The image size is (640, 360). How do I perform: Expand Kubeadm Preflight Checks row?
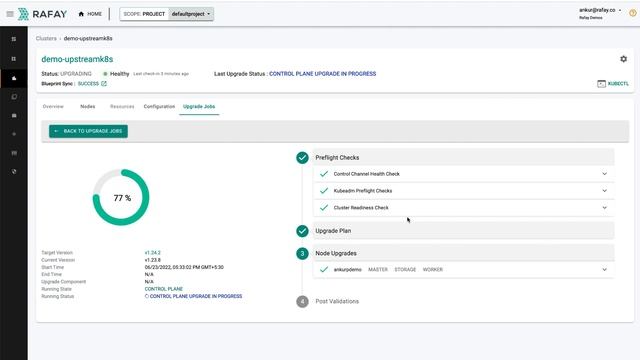[463, 191]
